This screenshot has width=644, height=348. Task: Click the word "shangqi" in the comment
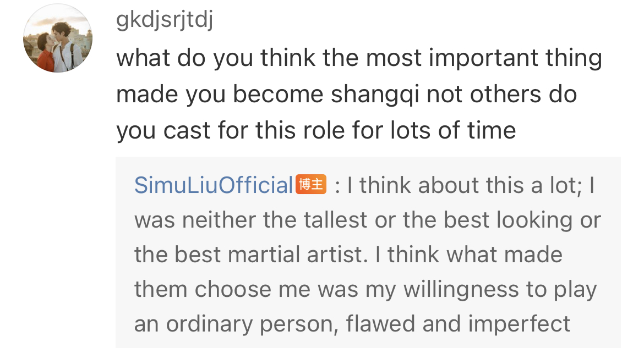point(376,95)
